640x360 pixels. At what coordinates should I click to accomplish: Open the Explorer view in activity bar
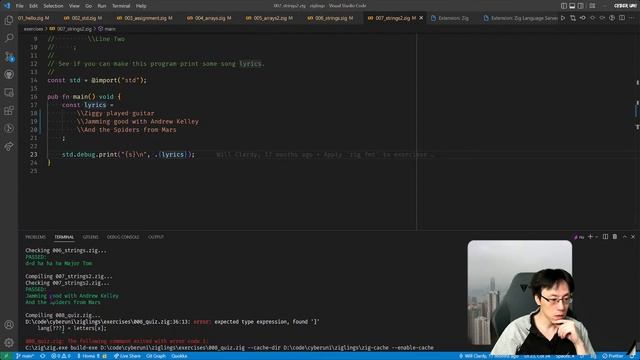pyautogui.click(x=9, y=20)
